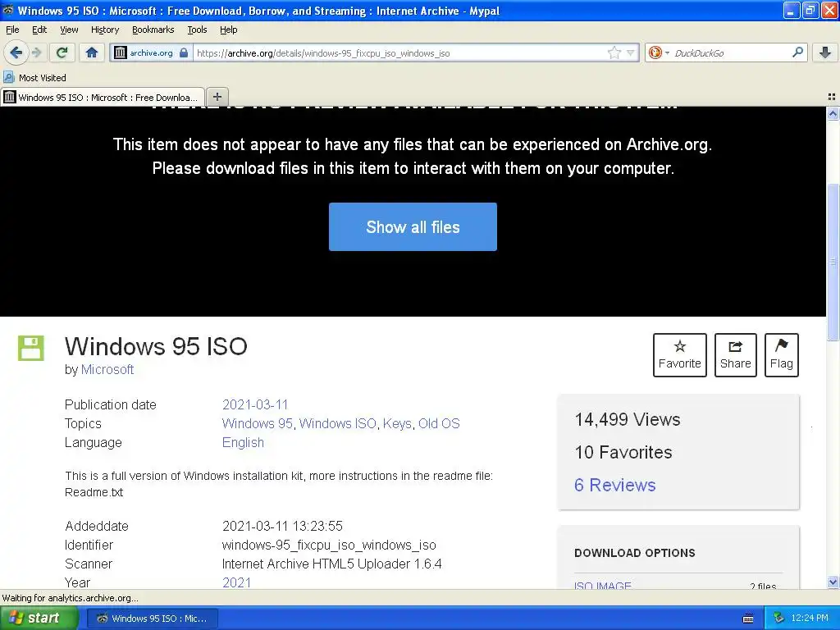Click the Windows 95 ISO taskbar button
840x630 pixels.
(x=152, y=619)
